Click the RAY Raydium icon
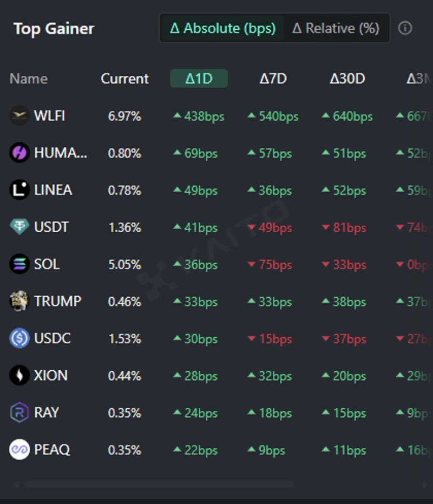Screen dimensions: 433x504 point(19,413)
